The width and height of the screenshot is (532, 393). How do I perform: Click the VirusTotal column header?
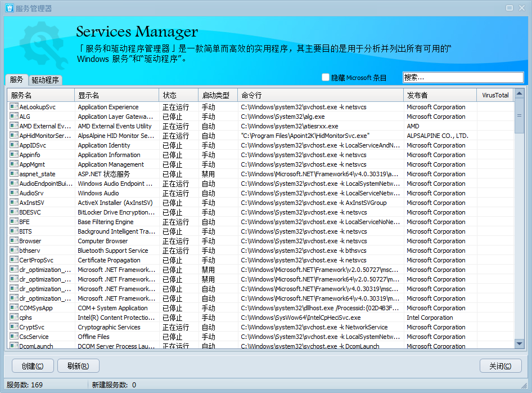pos(495,95)
